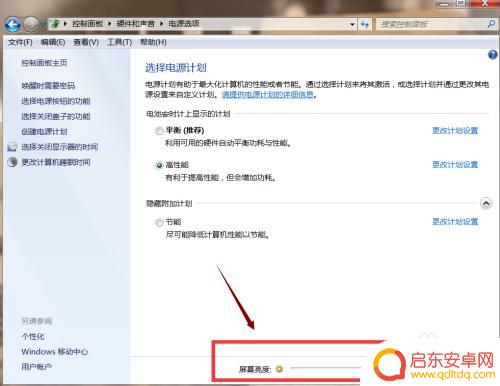Select the 高性能 power plan
500x386 pixels.
[159, 165]
